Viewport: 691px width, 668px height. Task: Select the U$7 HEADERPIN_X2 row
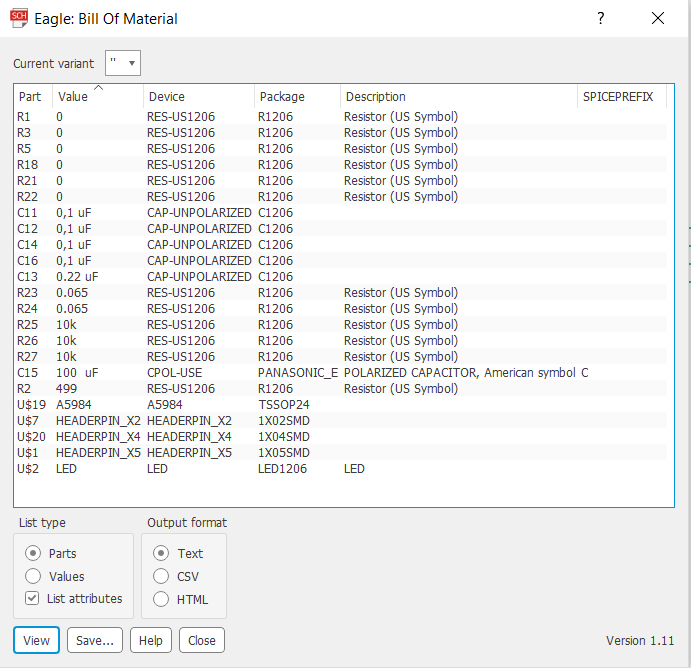[x=341, y=421]
